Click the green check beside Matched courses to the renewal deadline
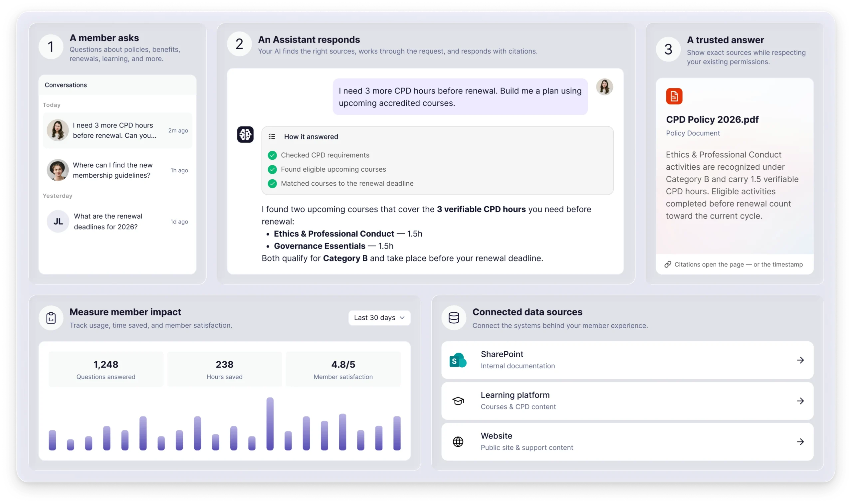This screenshot has height=504, width=852. [x=272, y=183]
